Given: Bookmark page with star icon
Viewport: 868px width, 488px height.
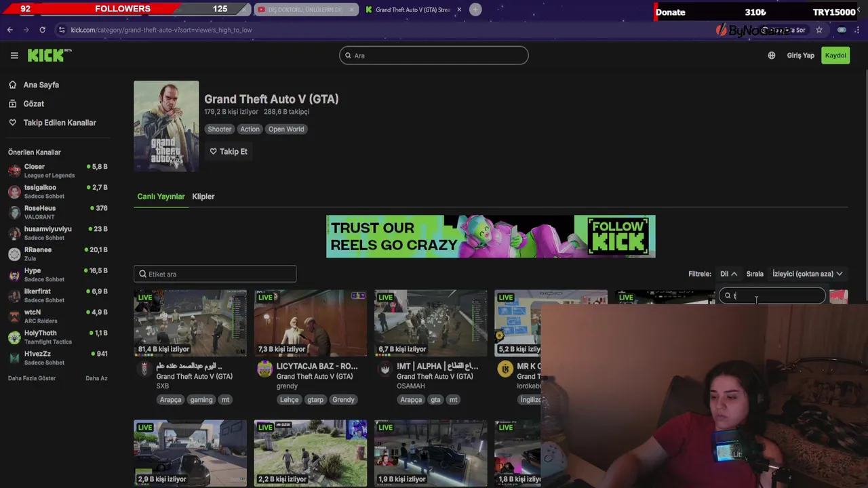Looking at the screenshot, I should point(819,30).
